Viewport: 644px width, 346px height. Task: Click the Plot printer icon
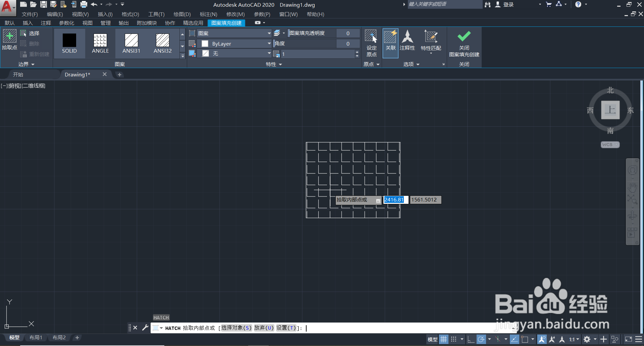click(x=84, y=4)
